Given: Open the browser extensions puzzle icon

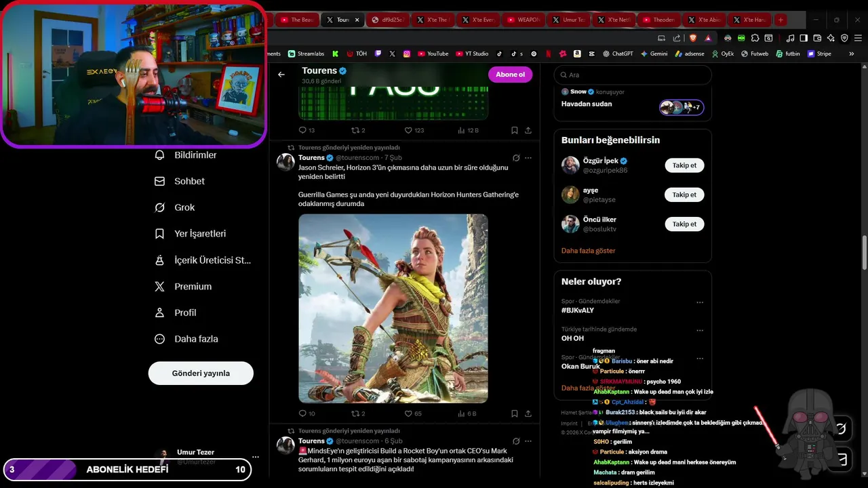Looking at the screenshot, I should click(754, 38).
